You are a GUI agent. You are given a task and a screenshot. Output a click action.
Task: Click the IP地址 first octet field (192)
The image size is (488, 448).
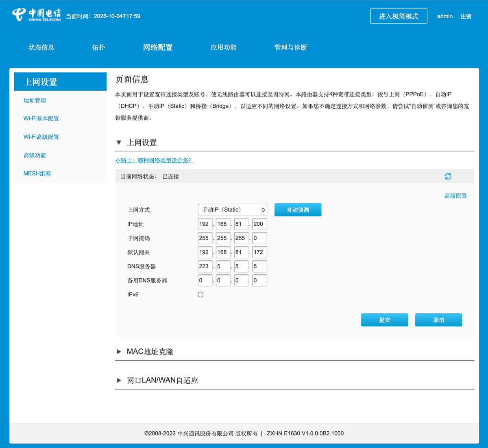coord(205,224)
